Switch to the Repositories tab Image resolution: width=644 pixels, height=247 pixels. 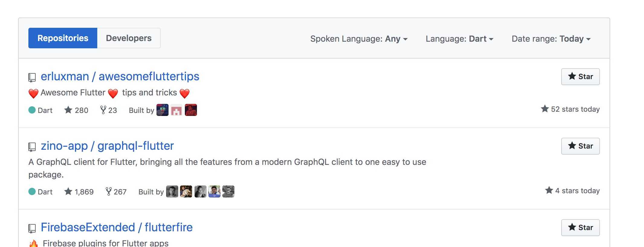point(63,38)
